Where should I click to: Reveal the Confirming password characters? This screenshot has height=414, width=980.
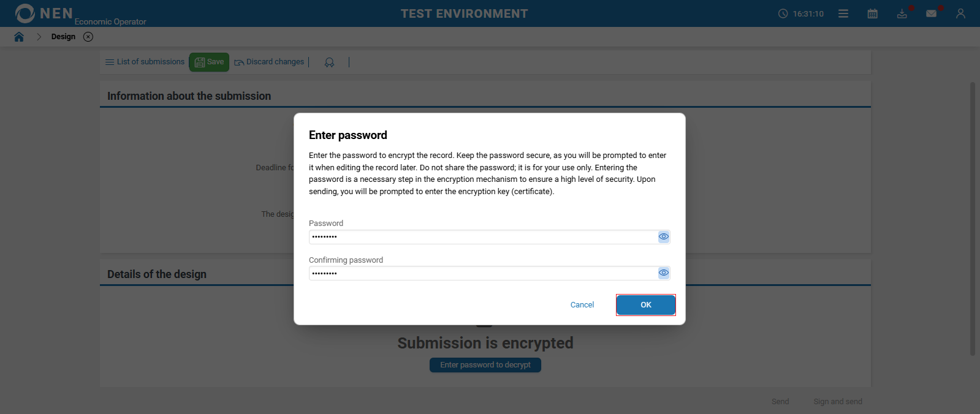pos(663,273)
